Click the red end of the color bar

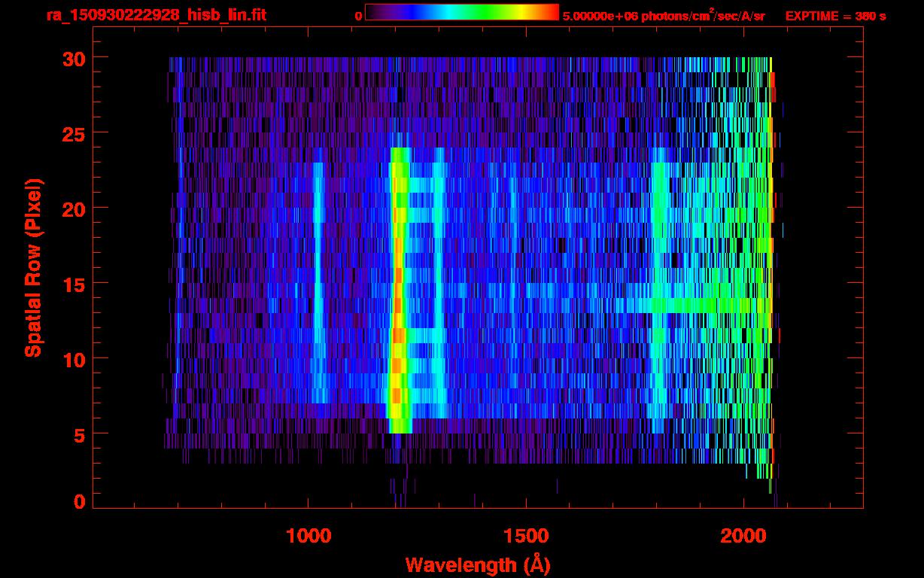click(x=549, y=12)
